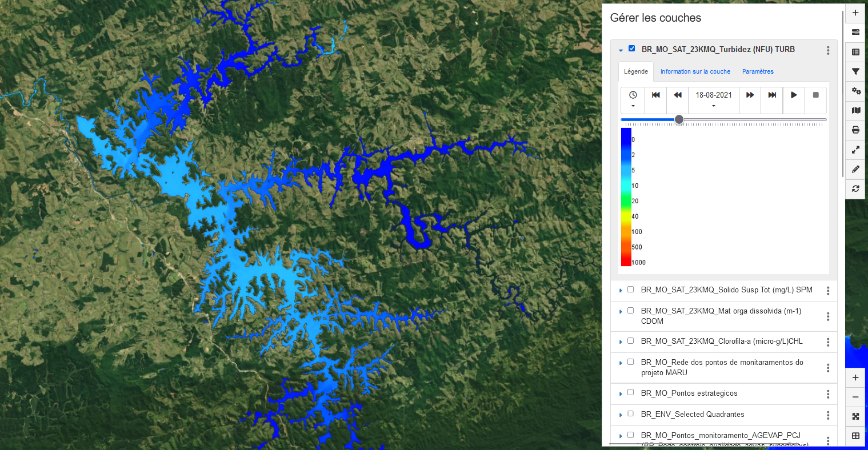This screenshot has width=868, height=450.
Task: Uncheck the Turbidez (NFU) TURB layer
Action: click(x=631, y=49)
